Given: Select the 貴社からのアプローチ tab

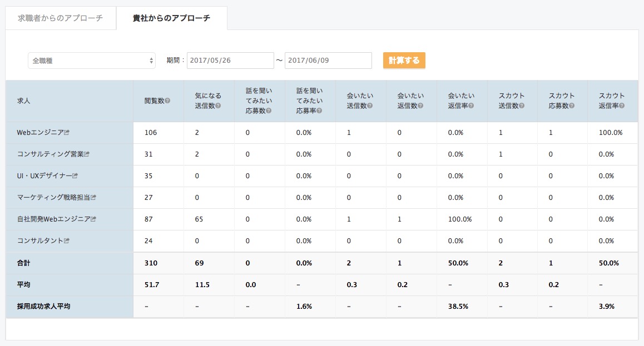Looking at the screenshot, I should [172, 18].
